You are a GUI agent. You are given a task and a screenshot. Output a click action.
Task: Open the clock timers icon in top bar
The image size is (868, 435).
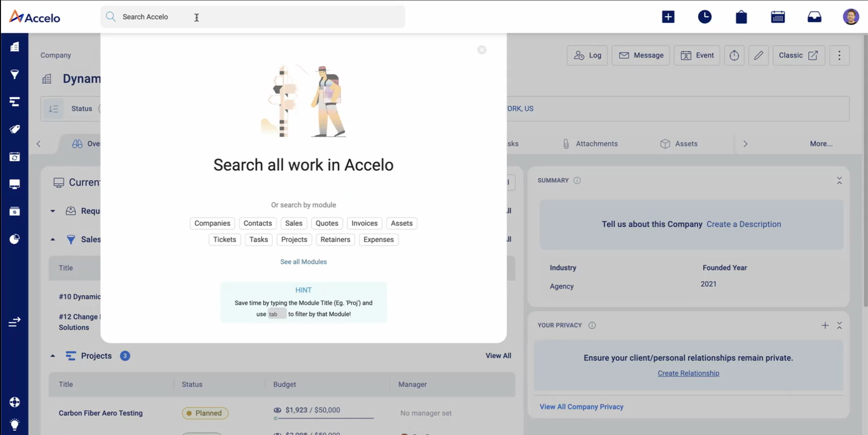pyautogui.click(x=705, y=17)
